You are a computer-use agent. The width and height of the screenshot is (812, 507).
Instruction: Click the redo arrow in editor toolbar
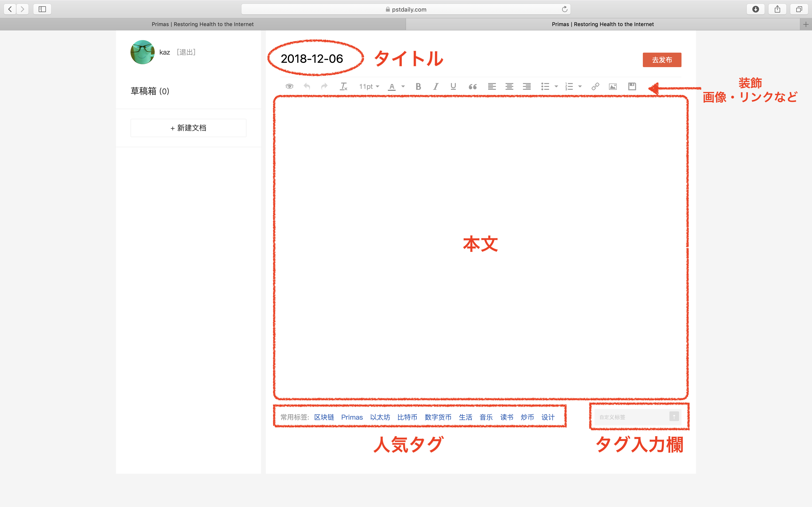pos(324,86)
